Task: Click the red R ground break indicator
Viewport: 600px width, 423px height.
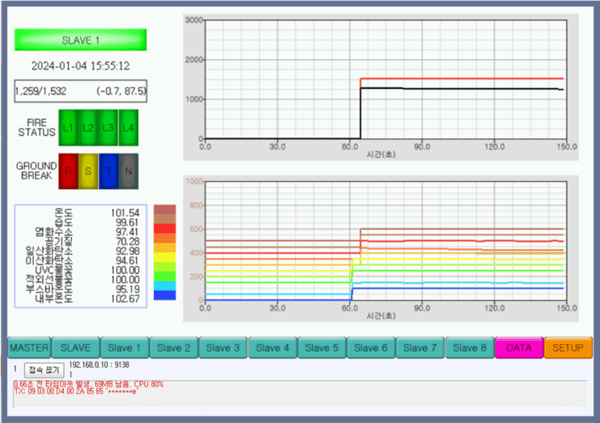Action: [69, 171]
